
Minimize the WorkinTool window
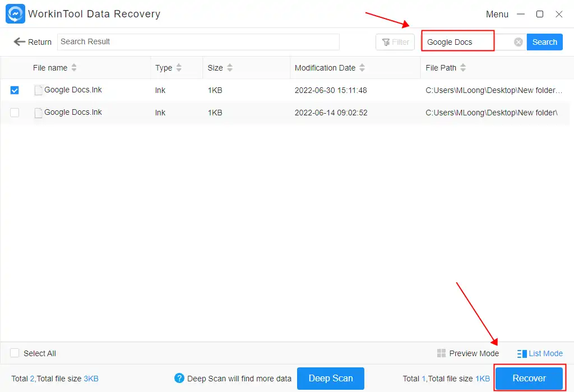(521, 14)
